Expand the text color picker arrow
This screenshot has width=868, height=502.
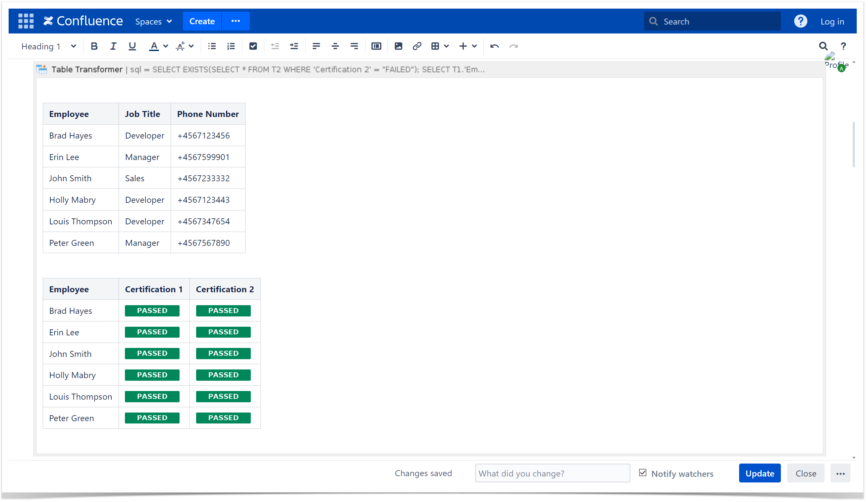tap(166, 46)
